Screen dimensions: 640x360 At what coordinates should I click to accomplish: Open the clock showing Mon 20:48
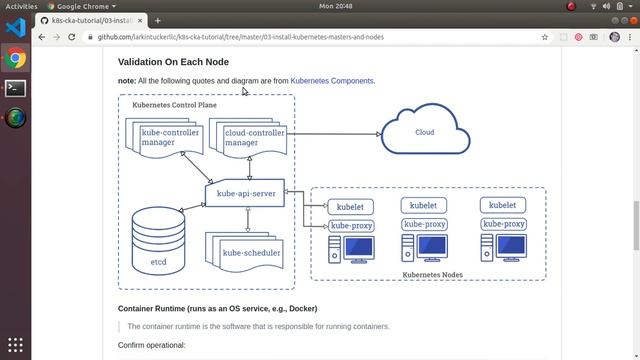click(x=336, y=6)
